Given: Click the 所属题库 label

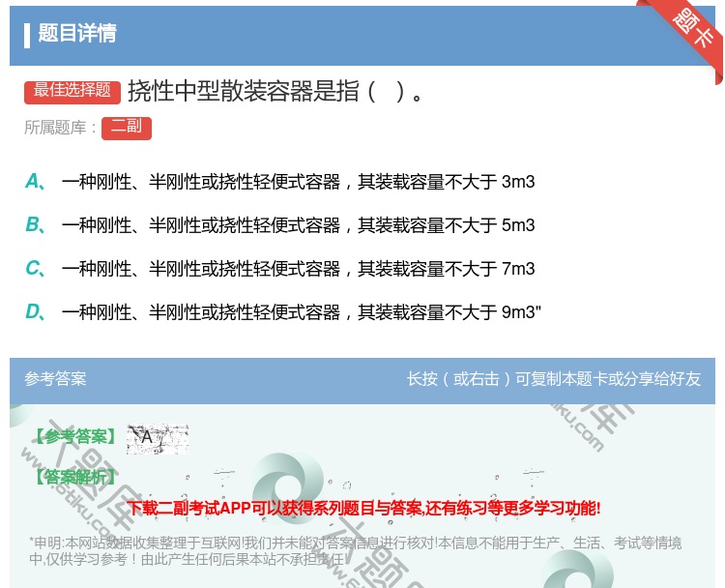Looking at the screenshot, I should click(60, 128).
